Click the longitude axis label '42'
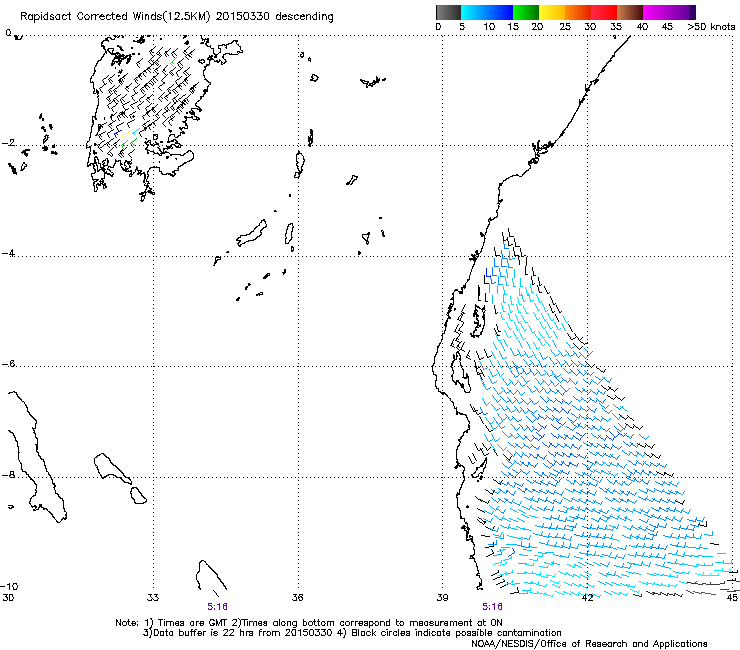The image size is (740, 650). [x=587, y=598]
